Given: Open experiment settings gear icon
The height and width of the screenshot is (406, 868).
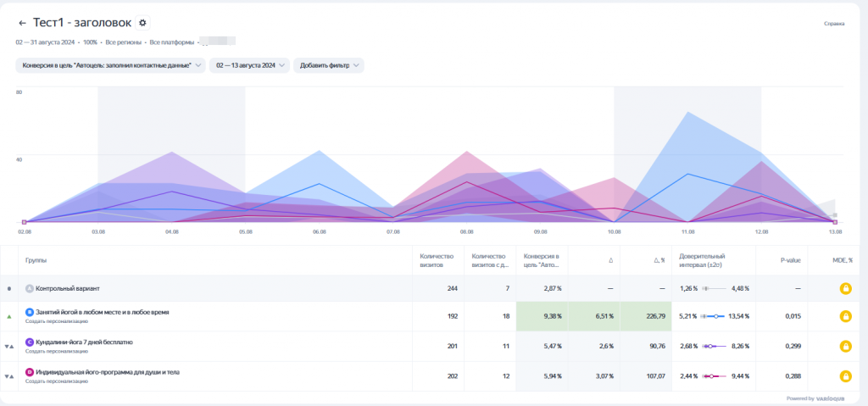Looking at the screenshot, I should pyautogui.click(x=142, y=23).
